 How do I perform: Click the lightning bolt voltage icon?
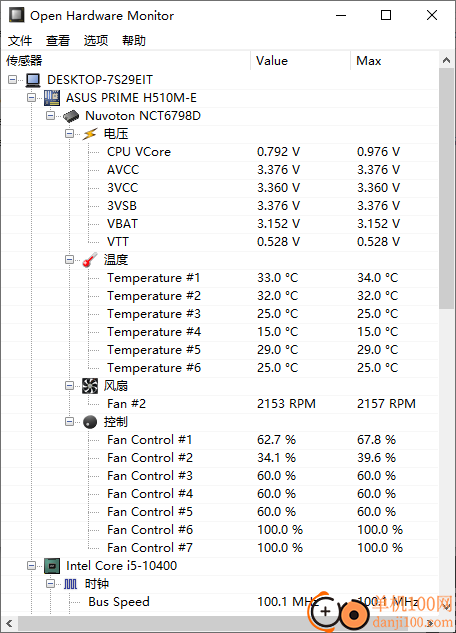coord(90,134)
